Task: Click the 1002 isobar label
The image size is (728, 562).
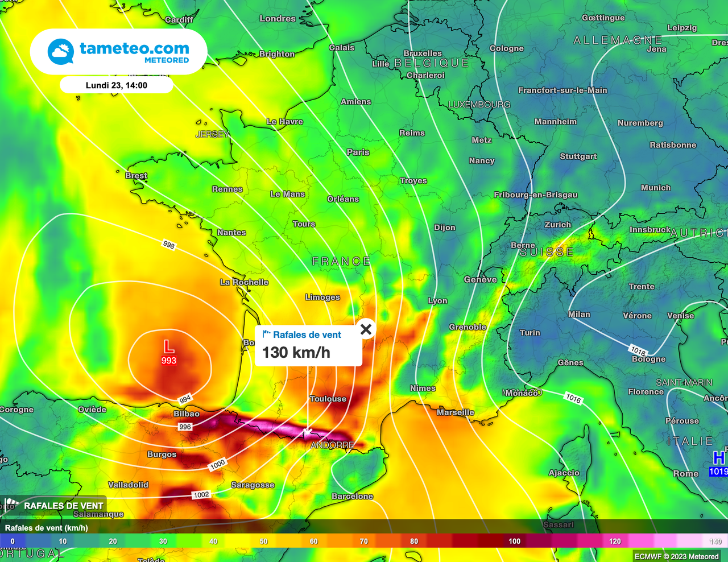Action: point(201,495)
